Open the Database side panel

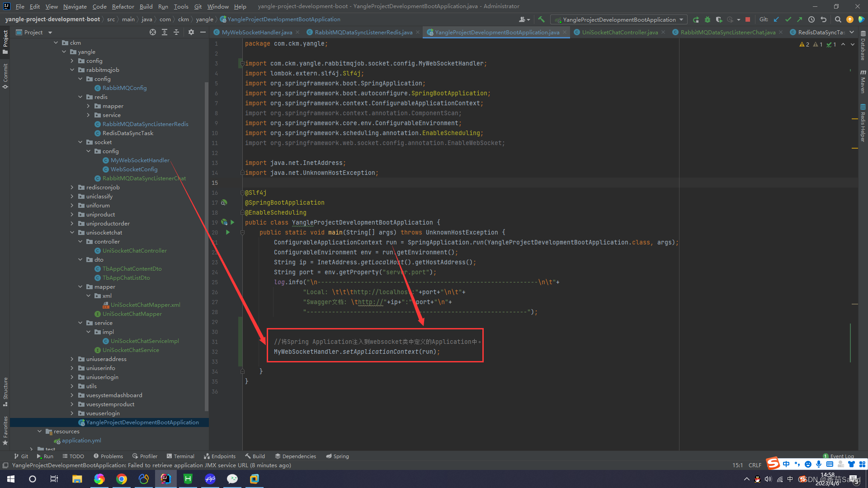click(x=863, y=47)
